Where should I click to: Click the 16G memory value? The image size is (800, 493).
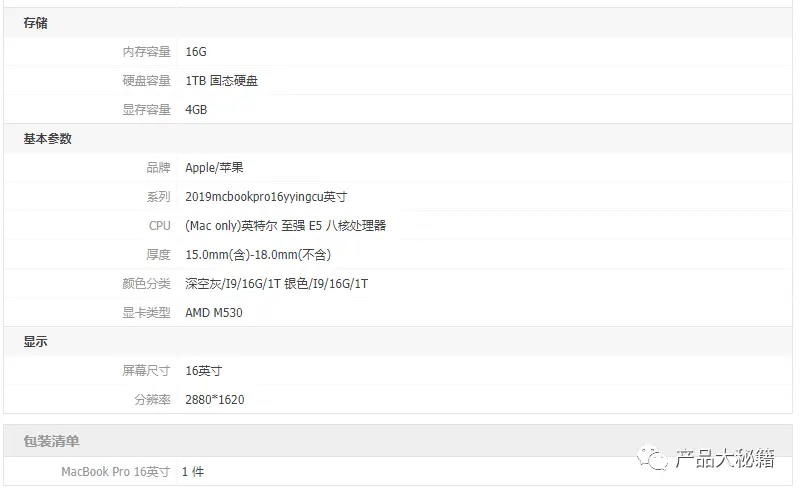click(x=196, y=52)
